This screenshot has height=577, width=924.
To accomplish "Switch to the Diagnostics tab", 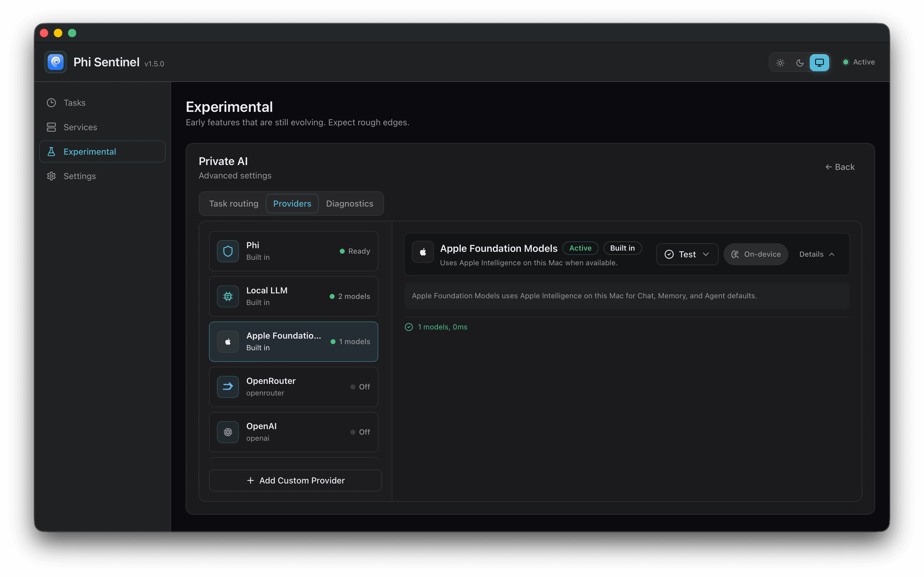I will pyautogui.click(x=350, y=204).
